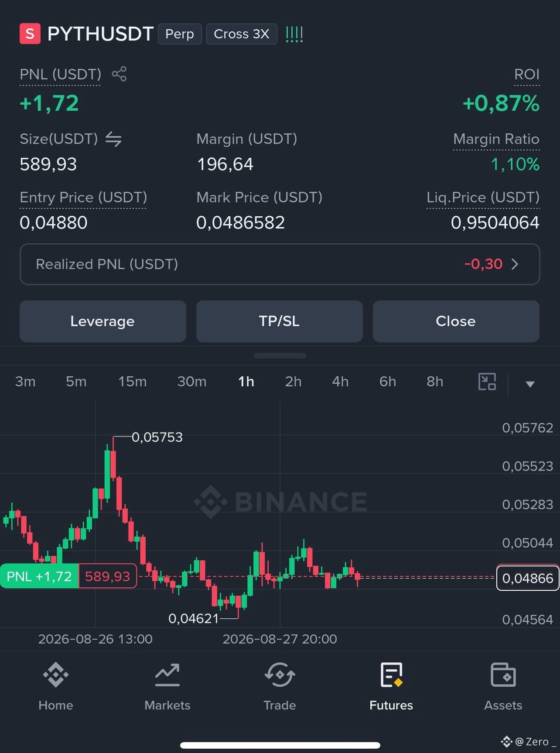Tap the 1,10% margin ratio value
The image size is (560, 753).
pyautogui.click(x=515, y=164)
